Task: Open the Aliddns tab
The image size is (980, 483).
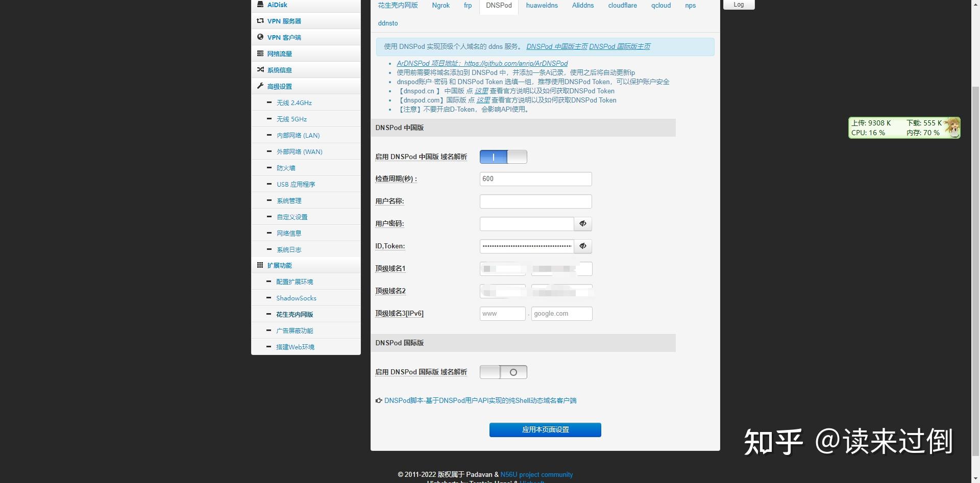Action: pyautogui.click(x=583, y=6)
